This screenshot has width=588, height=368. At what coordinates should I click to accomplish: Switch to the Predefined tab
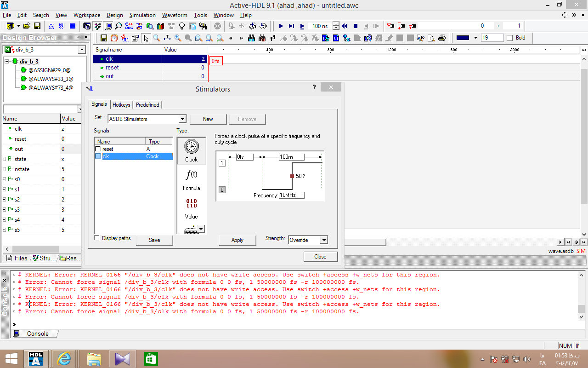coord(147,105)
